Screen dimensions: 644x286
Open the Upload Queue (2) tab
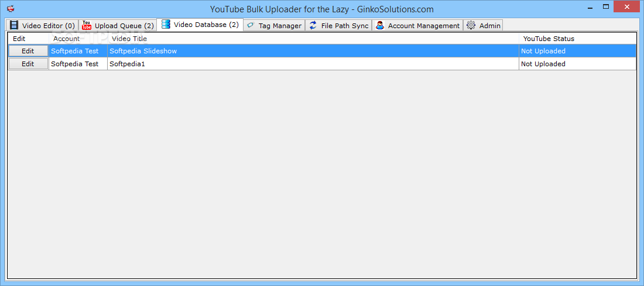point(118,25)
